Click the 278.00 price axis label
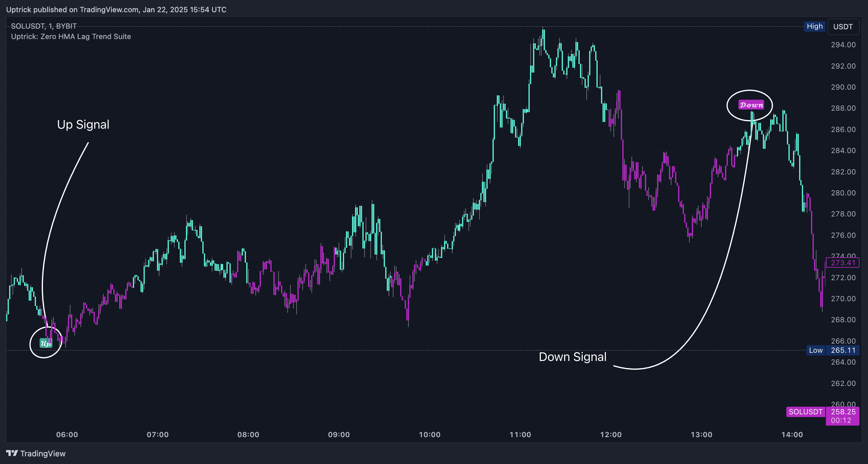 (x=843, y=214)
